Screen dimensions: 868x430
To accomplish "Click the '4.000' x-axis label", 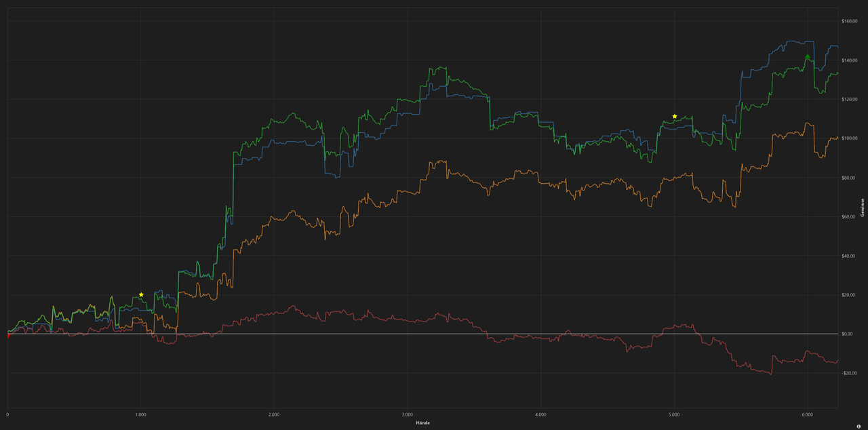I will click(x=540, y=414).
